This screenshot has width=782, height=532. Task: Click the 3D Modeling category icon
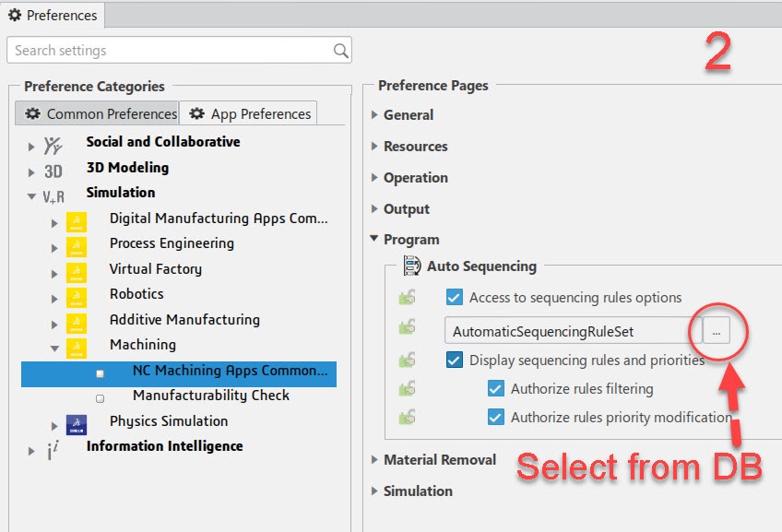pyautogui.click(x=53, y=169)
